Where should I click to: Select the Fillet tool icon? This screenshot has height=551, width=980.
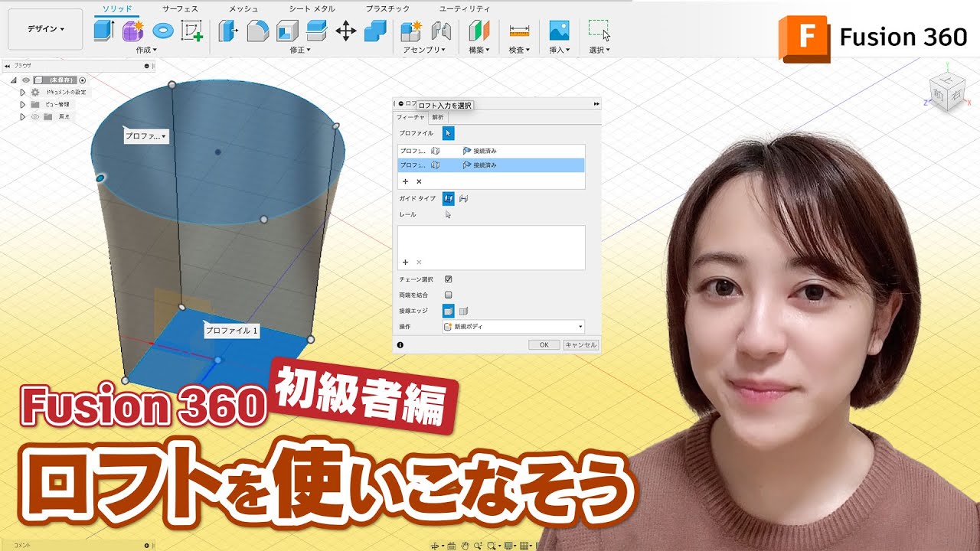(258, 31)
